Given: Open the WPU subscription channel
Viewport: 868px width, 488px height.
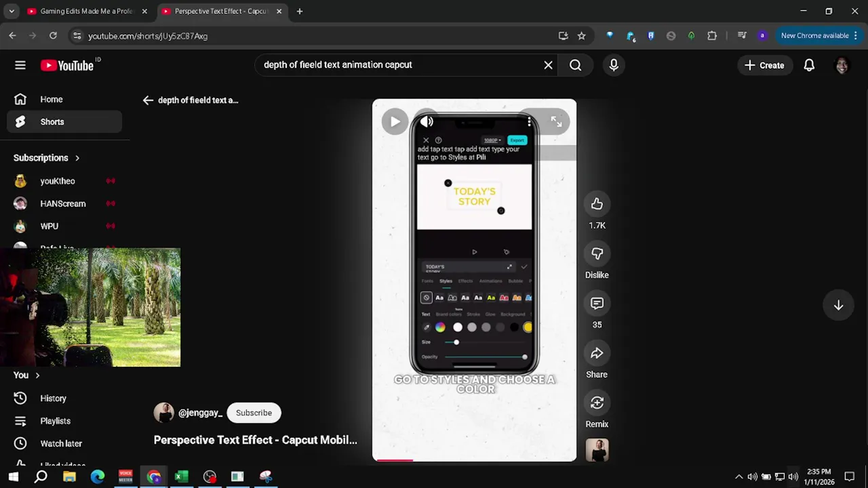Looking at the screenshot, I should coord(64,226).
